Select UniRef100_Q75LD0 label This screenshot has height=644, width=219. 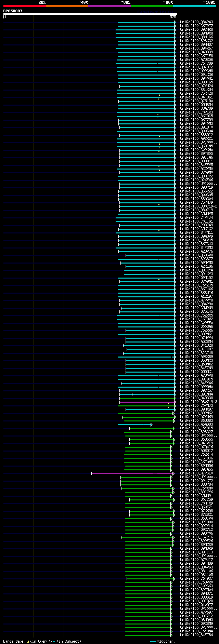(x=196, y=101)
